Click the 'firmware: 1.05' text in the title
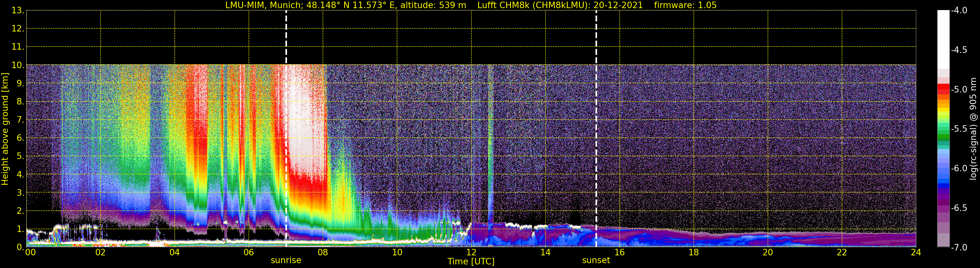The image size is (980, 268). click(x=685, y=5)
